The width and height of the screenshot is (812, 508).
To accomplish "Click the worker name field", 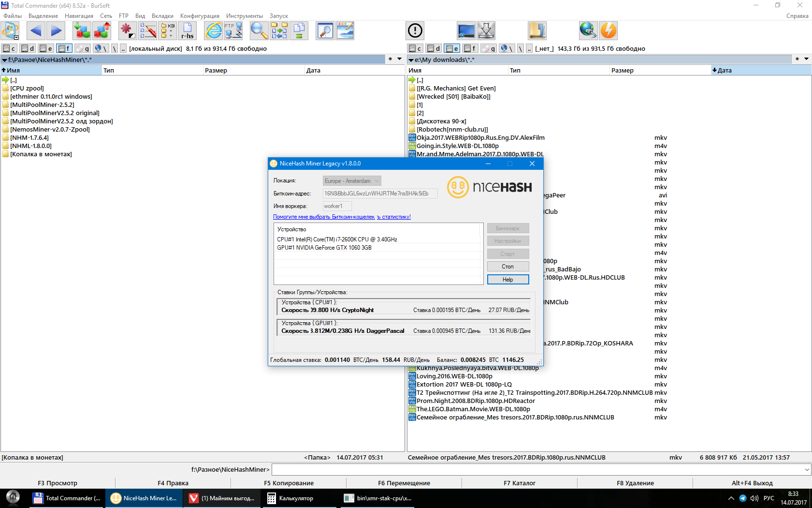I will point(337,206).
